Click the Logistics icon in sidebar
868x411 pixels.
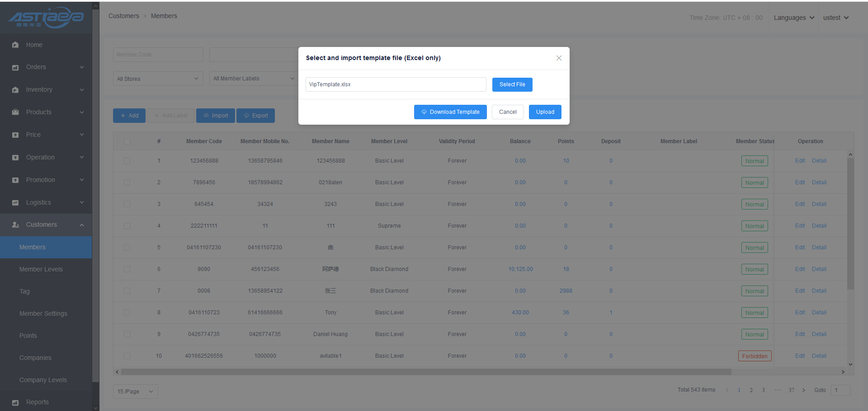[15, 202]
